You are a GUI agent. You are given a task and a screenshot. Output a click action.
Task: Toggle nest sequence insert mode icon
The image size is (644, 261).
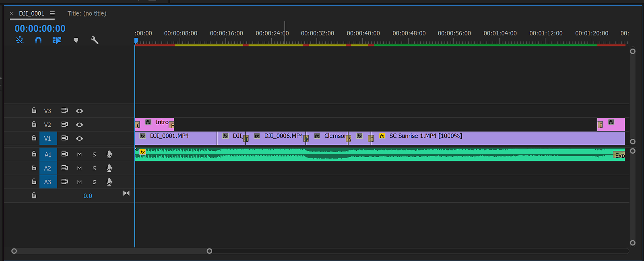click(x=19, y=40)
